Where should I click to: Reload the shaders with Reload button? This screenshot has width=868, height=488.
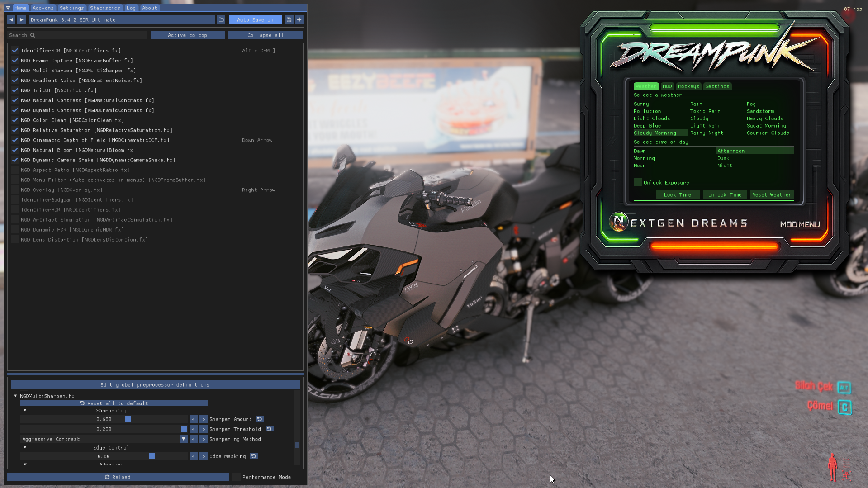click(x=118, y=477)
